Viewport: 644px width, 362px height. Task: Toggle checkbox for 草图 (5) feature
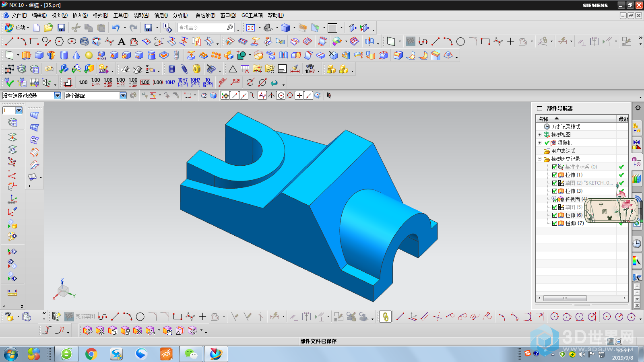[x=555, y=207]
